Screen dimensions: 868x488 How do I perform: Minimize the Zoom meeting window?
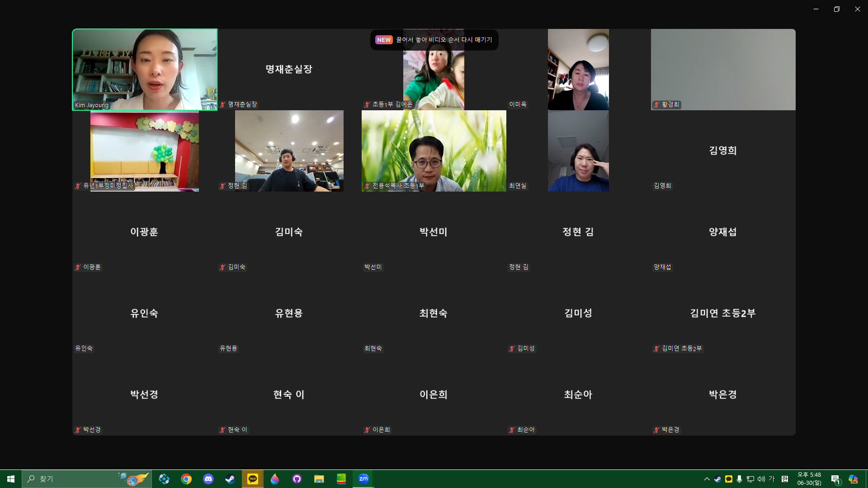(816, 9)
